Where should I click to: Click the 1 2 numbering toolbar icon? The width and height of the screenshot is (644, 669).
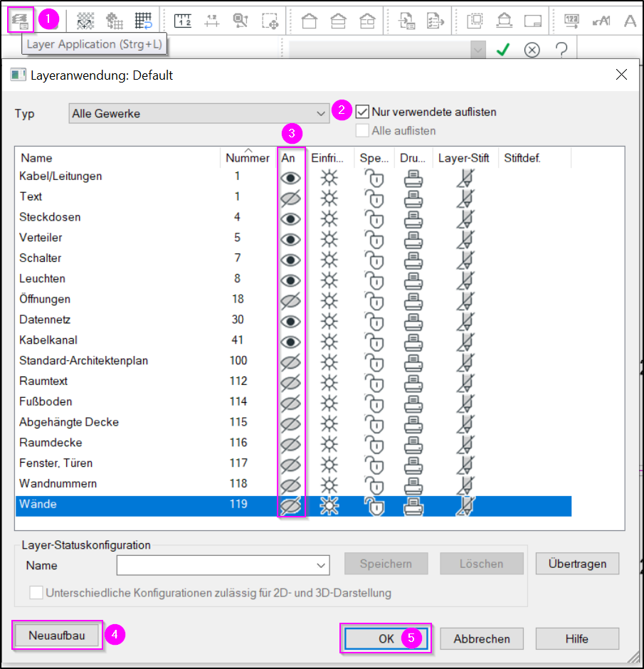(x=183, y=21)
